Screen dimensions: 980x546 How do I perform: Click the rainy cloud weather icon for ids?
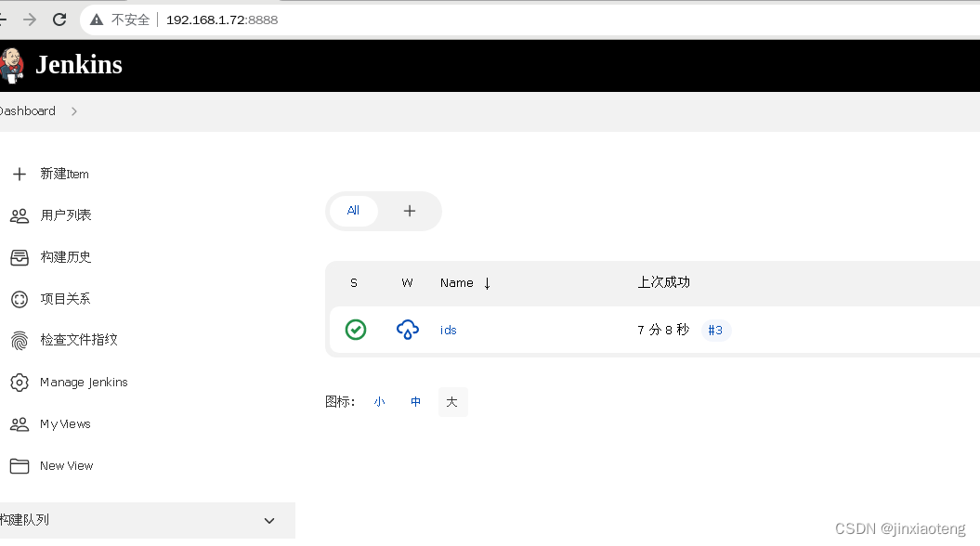pyautogui.click(x=408, y=330)
